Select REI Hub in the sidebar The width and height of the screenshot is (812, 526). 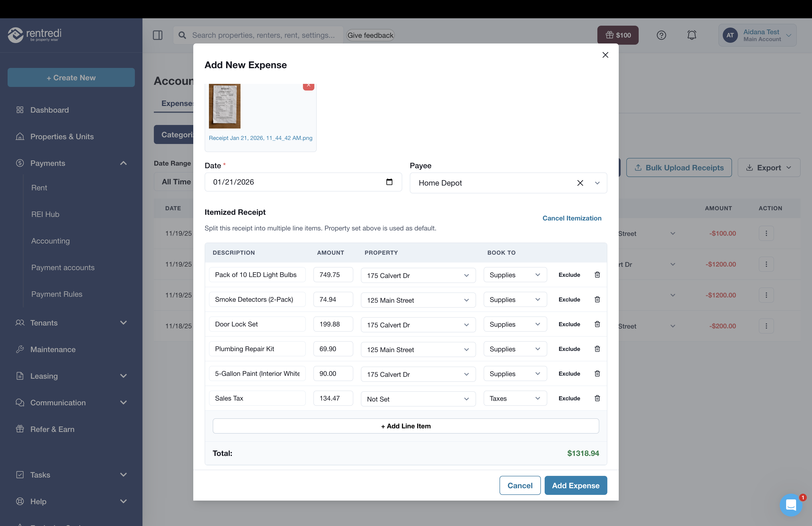45,214
